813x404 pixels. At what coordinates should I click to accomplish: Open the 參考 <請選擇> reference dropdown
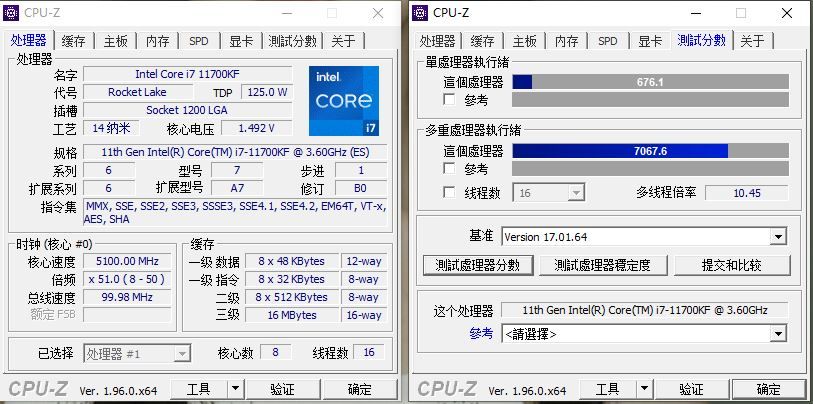click(777, 334)
